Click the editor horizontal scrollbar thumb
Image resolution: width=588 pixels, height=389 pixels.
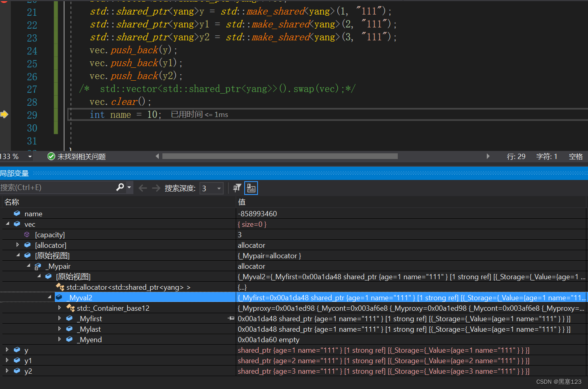[280, 156]
